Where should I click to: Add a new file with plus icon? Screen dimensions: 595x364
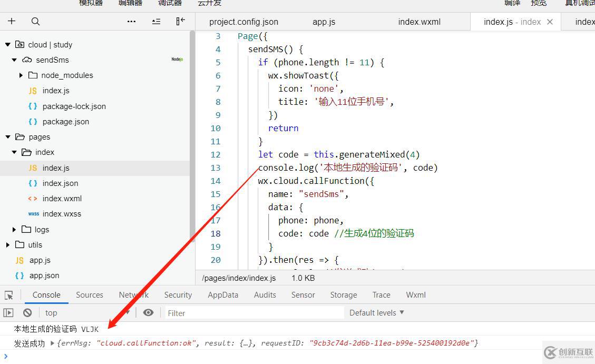tap(12, 21)
